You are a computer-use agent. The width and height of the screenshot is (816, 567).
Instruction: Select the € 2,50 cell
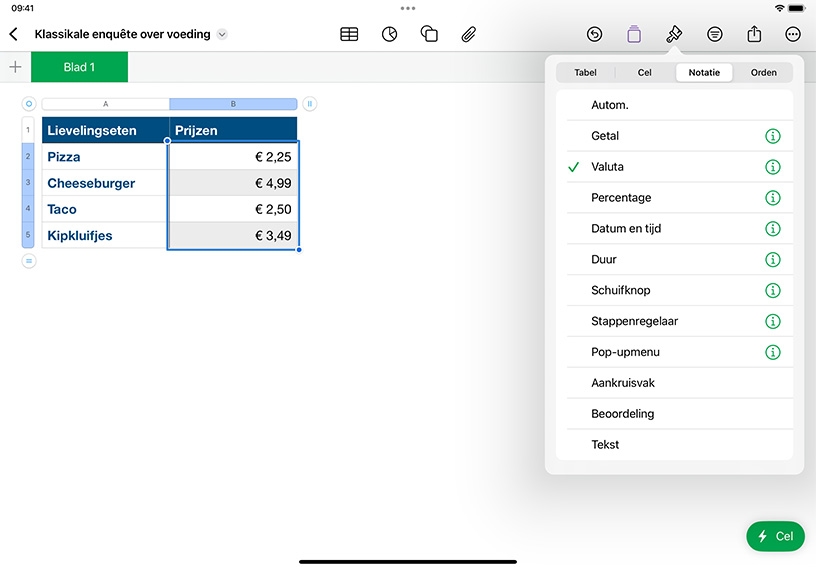(x=233, y=209)
